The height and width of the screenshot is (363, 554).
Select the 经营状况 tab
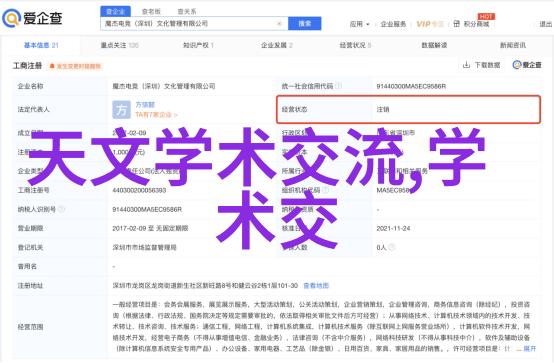tap(355, 45)
